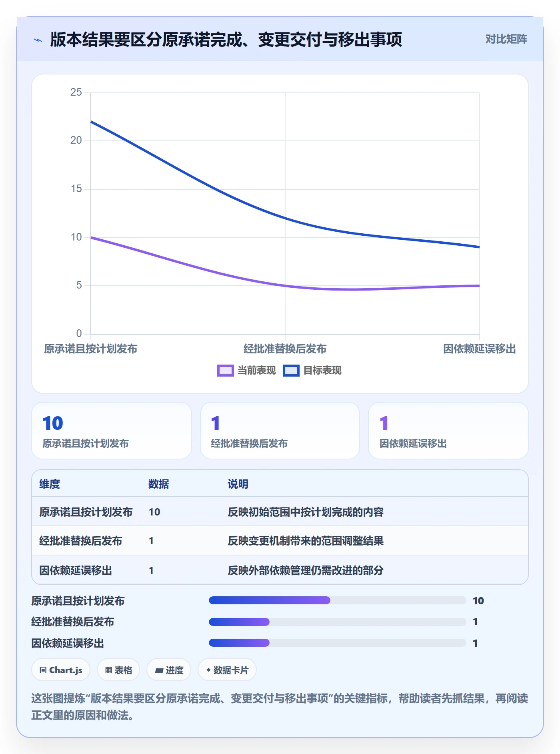Select the data card showing 10 原承诺且按计划发布
This screenshot has height=754, width=560.
112,431
